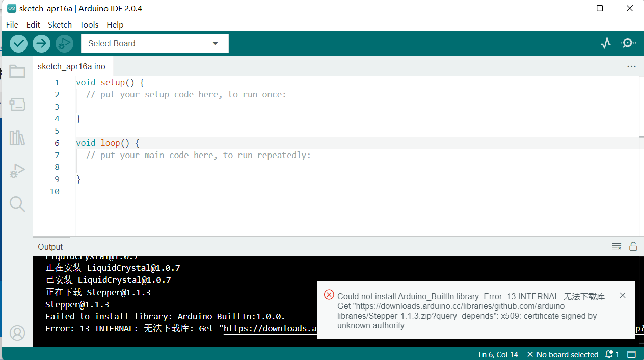Open the Library Manager sidebar
Viewport: 644px width, 360px height.
click(17, 138)
